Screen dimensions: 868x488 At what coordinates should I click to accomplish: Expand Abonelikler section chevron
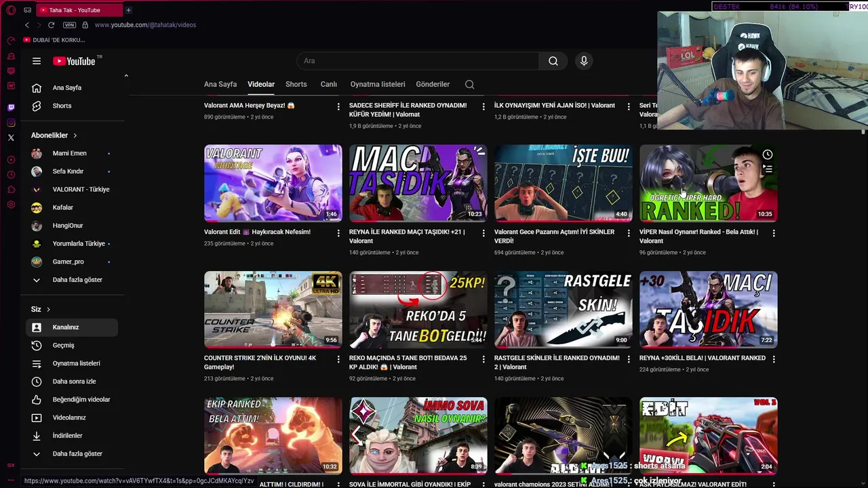(x=75, y=136)
